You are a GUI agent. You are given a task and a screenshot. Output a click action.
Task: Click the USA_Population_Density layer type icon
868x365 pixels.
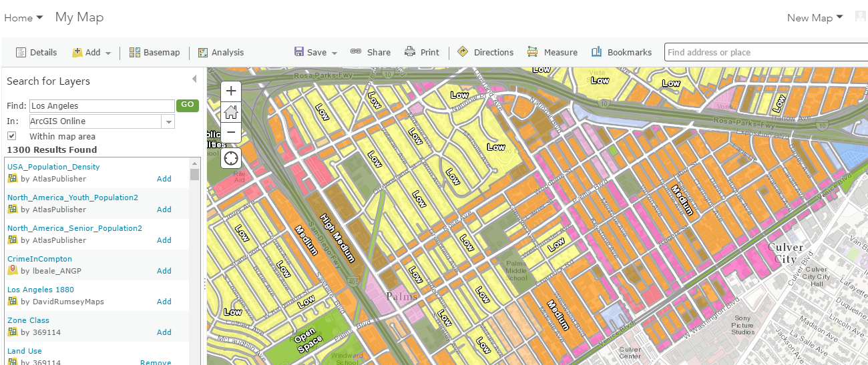tap(12, 179)
